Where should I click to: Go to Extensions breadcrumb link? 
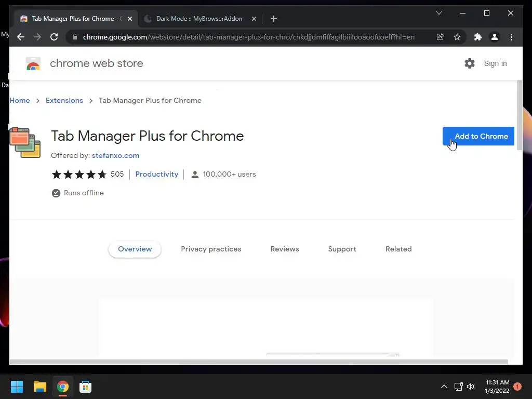[64, 100]
